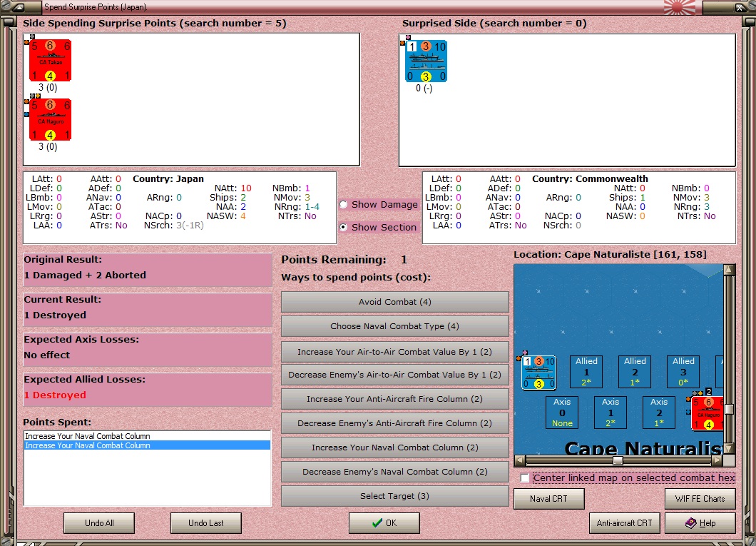Image resolution: width=756 pixels, height=546 pixels.
Task: Click the red '1 Destroyed' Allied losses text
Action: [x=55, y=395]
